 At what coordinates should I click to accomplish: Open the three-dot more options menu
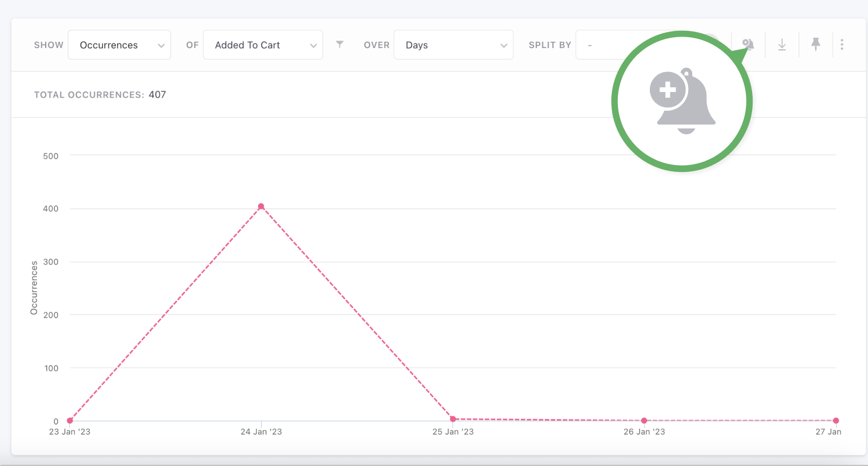[842, 45]
